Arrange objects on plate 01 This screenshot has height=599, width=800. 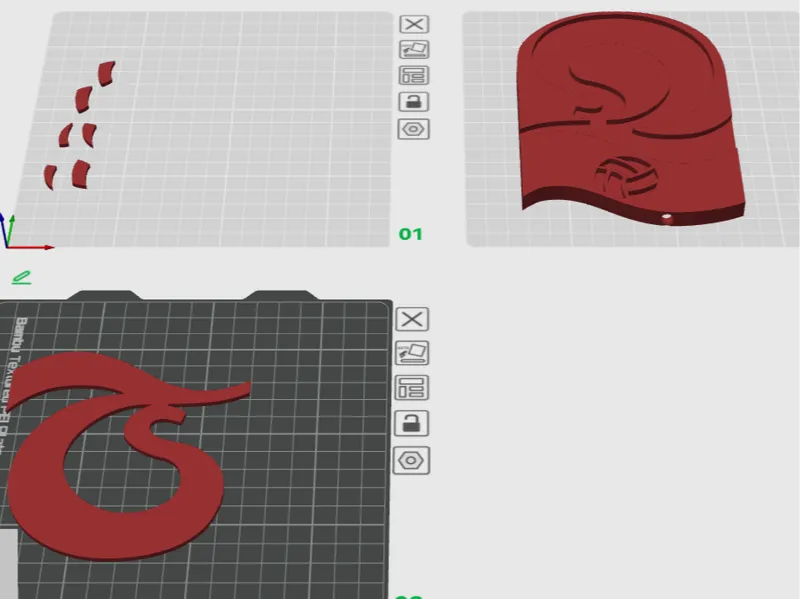414,76
